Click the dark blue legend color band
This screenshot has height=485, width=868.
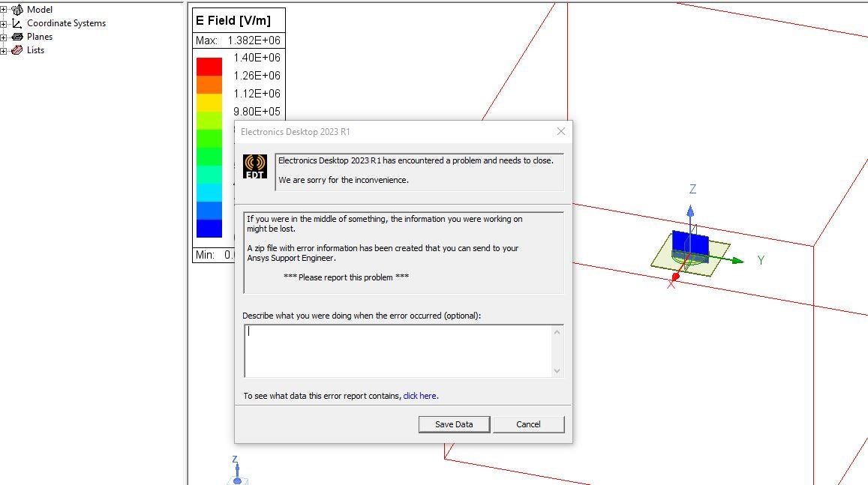coord(209,229)
